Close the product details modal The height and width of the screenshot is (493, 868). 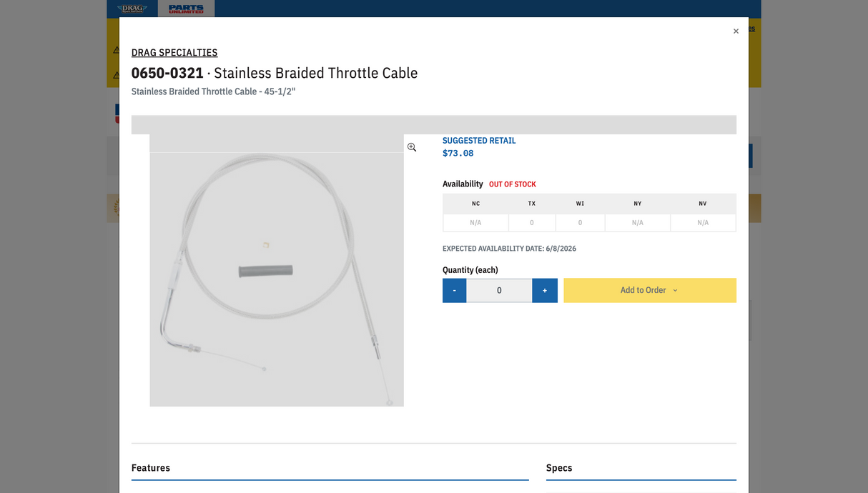pyautogui.click(x=736, y=31)
